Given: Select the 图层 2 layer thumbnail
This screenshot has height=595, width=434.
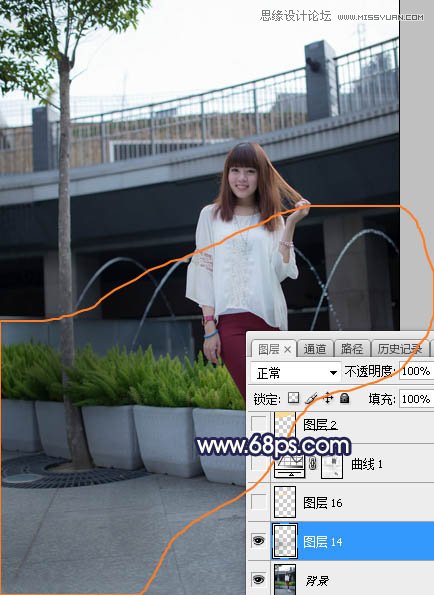Looking at the screenshot, I should coord(285,425).
